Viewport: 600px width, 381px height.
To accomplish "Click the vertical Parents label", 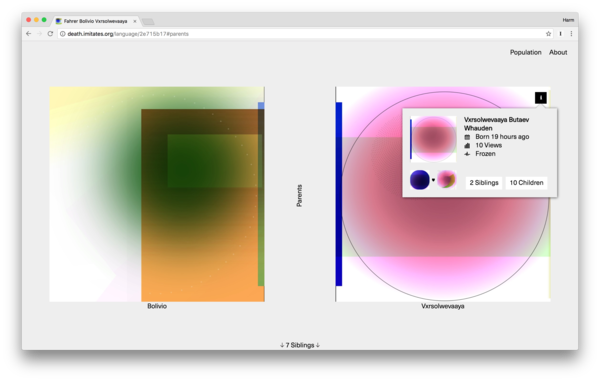I will (299, 195).
